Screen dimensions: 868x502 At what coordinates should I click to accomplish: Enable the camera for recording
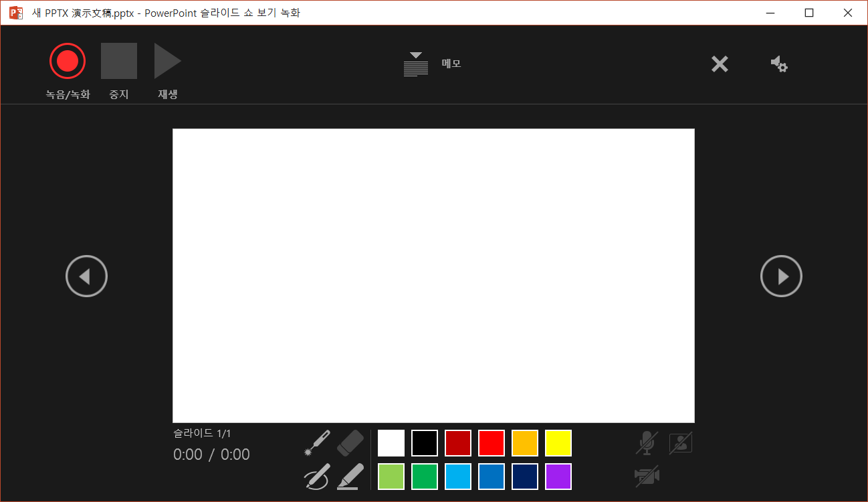pos(646,476)
